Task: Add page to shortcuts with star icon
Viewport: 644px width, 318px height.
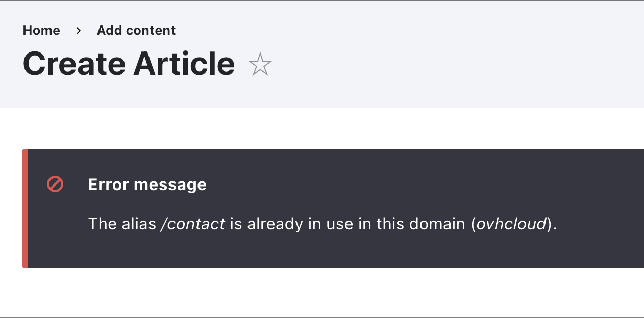Action: point(260,65)
